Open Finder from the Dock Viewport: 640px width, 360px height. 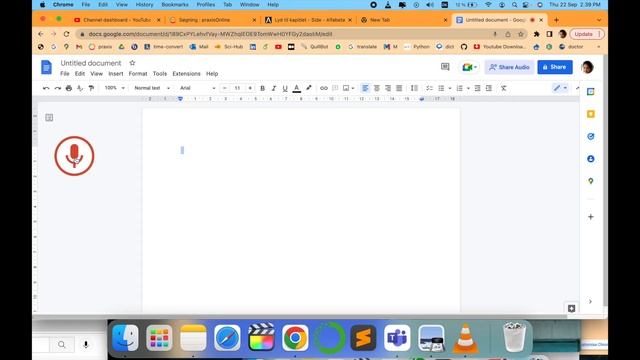click(x=125, y=338)
